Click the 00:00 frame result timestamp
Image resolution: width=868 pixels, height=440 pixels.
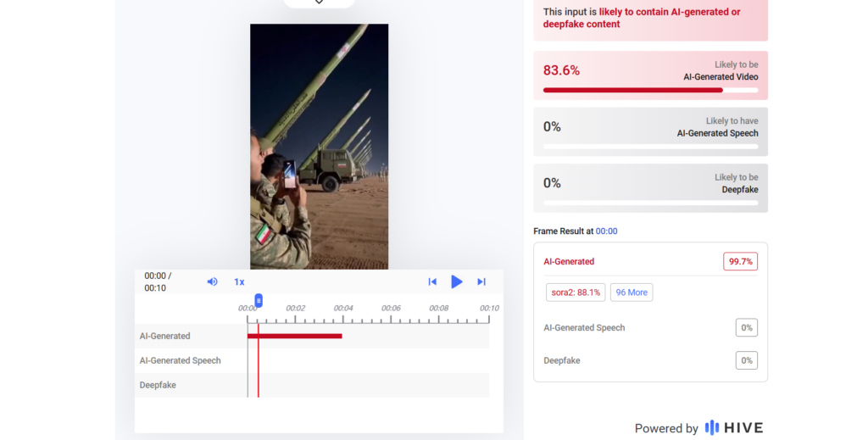[606, 231]
